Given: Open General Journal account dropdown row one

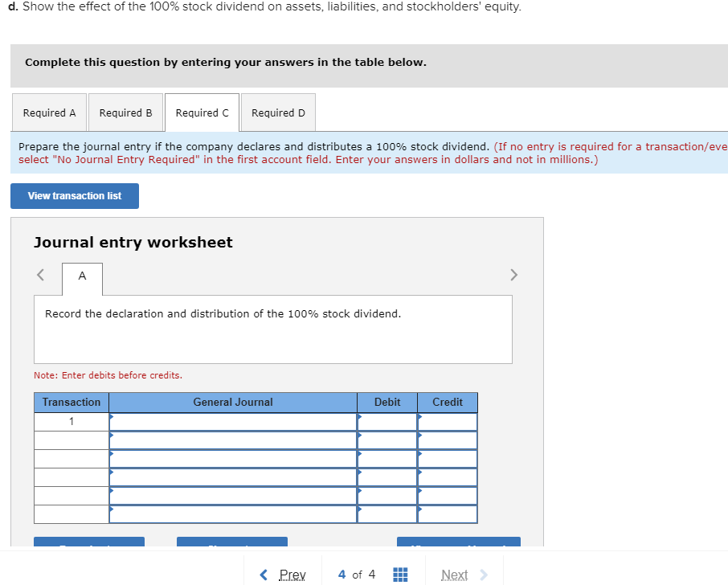Looking at the screenshot, I should click(233, 422).
